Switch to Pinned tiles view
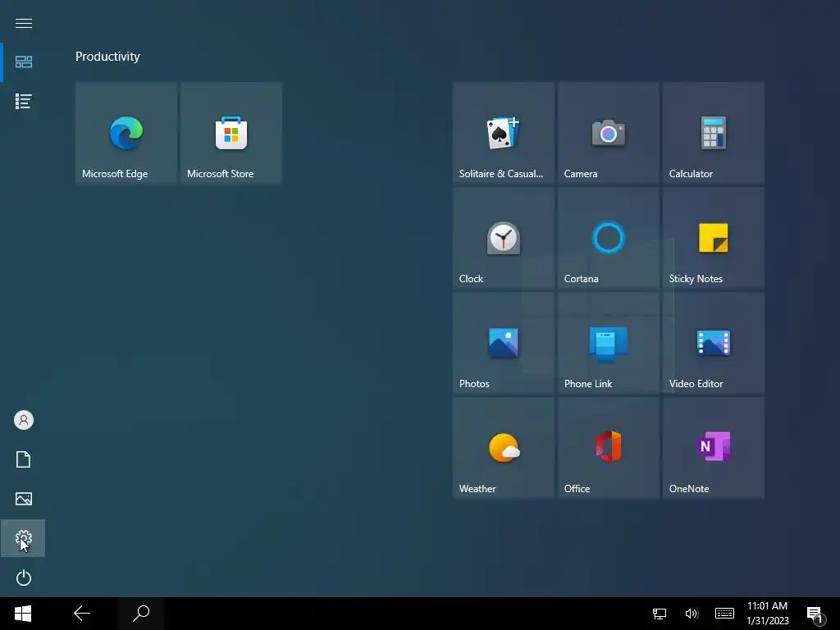The width and height of the screenshot is (840, 630). pyautogui.click(x=24, y=62)
